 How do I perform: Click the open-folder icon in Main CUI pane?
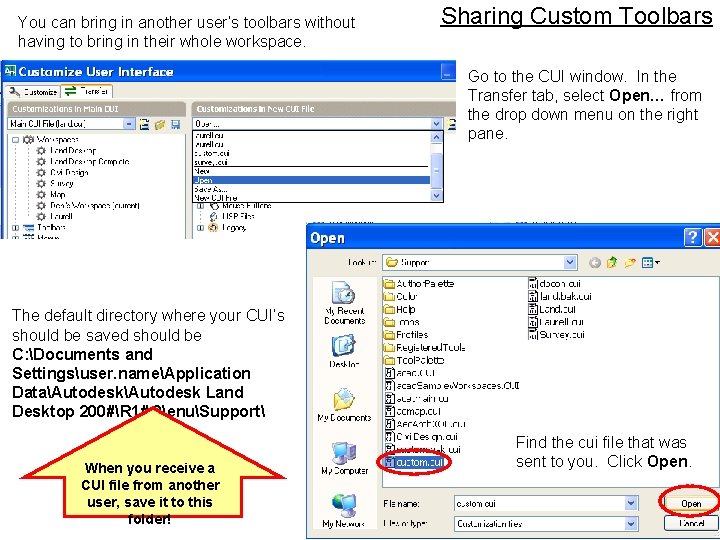click(160, 124)
